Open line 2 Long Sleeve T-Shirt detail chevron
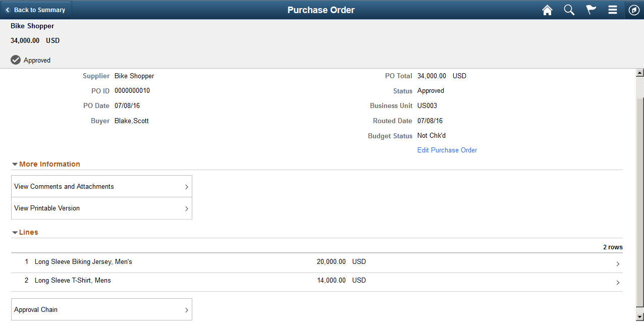The height and width of the screenshot is (323, 644). tap(618, 282)
